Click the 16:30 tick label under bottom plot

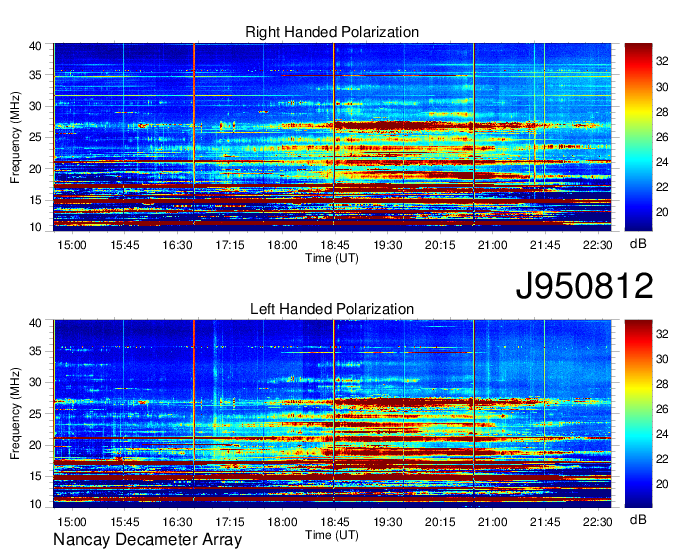tap(177, 522)
